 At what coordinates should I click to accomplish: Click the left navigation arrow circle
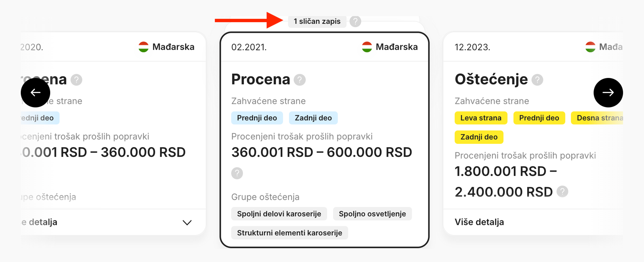(36, 92)
